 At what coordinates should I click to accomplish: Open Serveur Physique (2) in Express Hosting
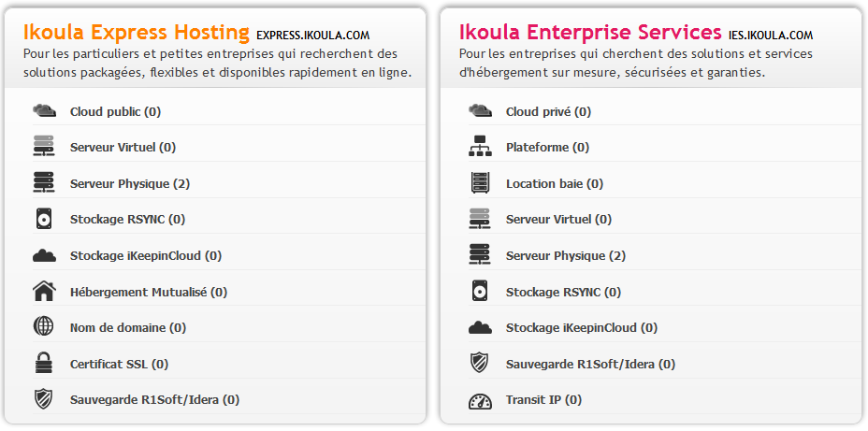point(129,183)
